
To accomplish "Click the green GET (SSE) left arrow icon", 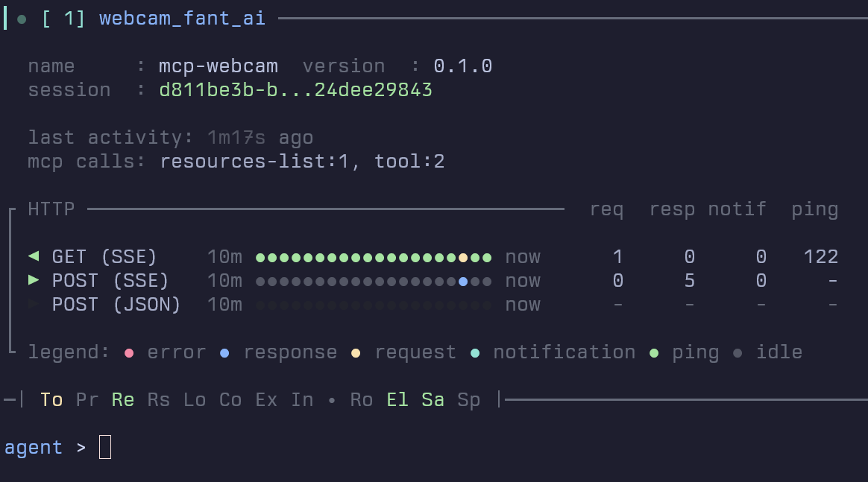I will [33, 257].
